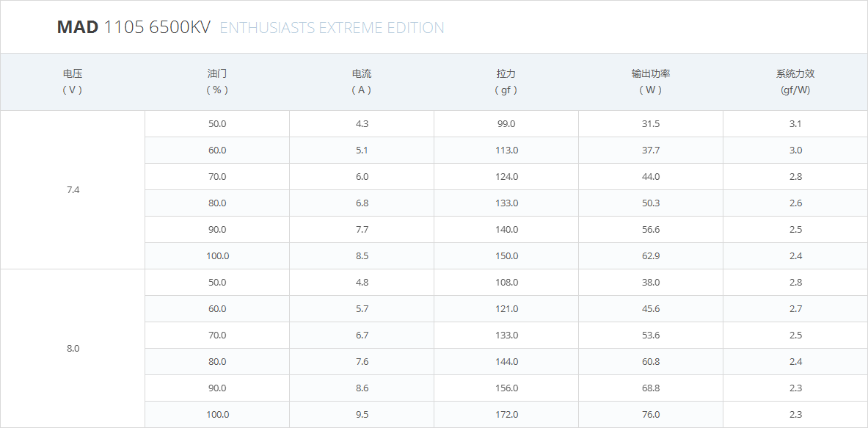868x428 pixels.
Task: Click the thrust value 124.0
Action: (506, 177)
